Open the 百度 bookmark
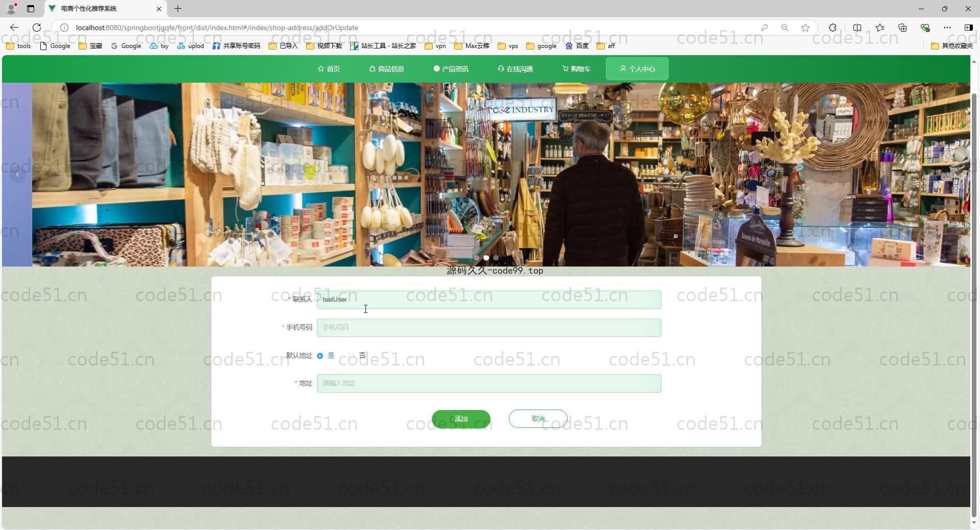 (577, 46)
